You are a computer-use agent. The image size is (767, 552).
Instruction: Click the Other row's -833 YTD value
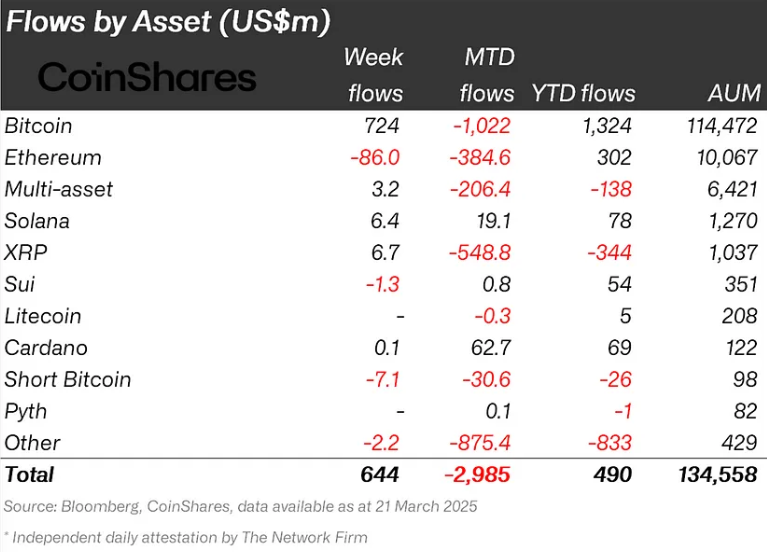[x=609, y=443]
